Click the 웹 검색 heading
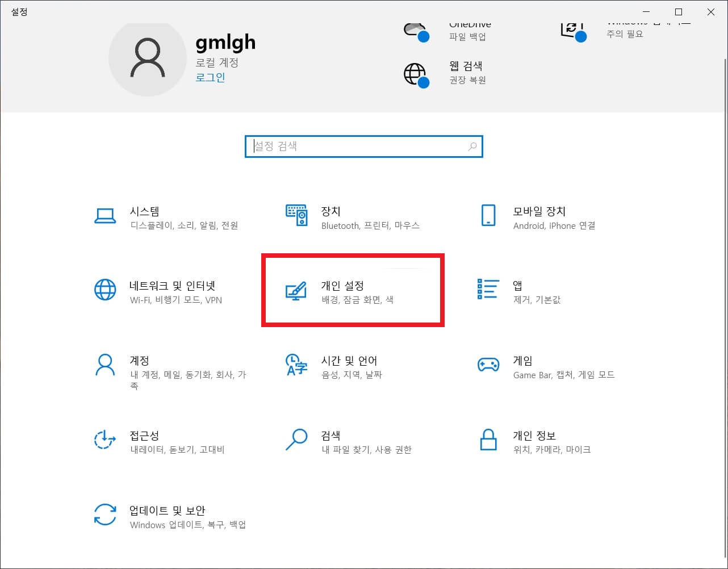Screen dimensions: 728x569 click(466, 66)
